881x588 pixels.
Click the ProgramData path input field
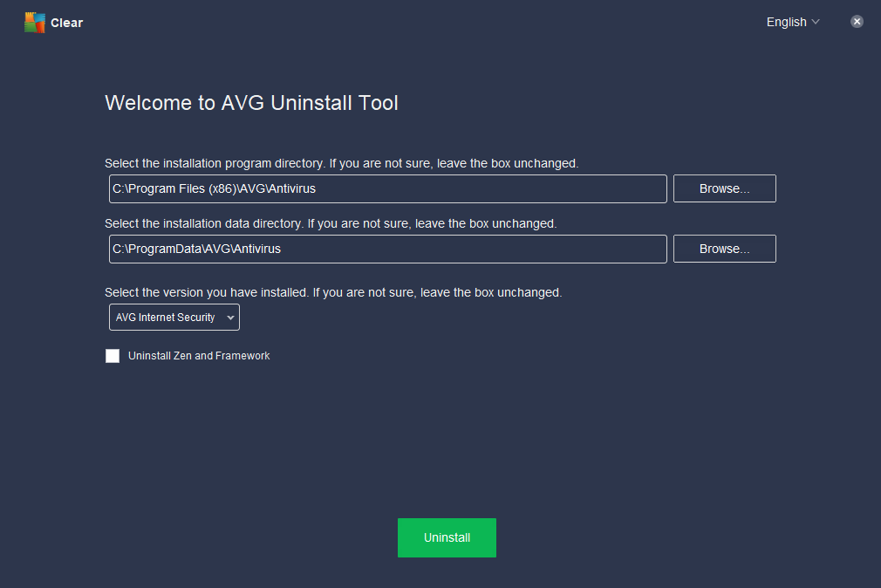pyautogui.click(x=387, y=249)
